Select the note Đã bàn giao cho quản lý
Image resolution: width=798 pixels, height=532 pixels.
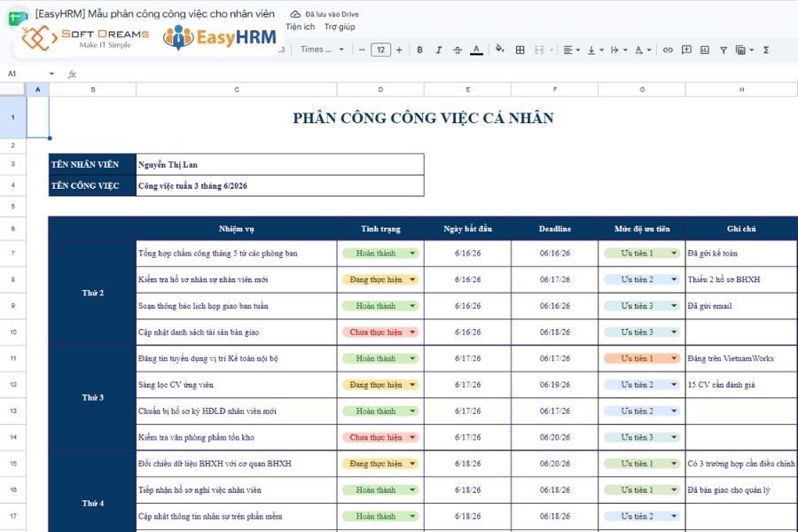(x=741, y=489)
